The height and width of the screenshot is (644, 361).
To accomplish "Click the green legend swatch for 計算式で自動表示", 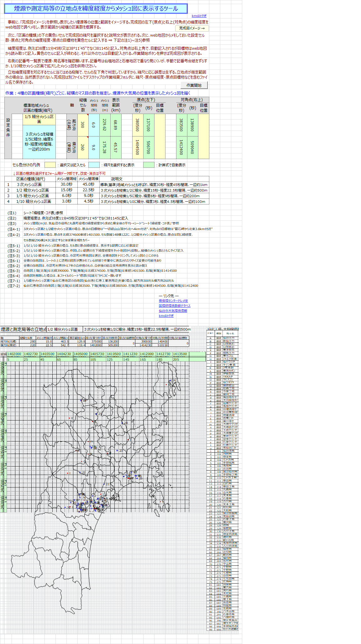I will coord(149,165).
